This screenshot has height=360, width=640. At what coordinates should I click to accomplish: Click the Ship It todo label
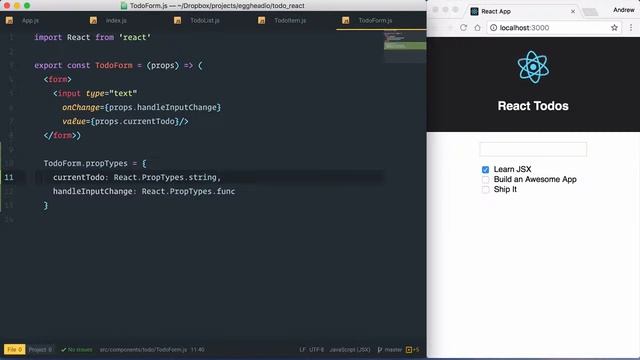pyautogui.click(x=505, y=189)
